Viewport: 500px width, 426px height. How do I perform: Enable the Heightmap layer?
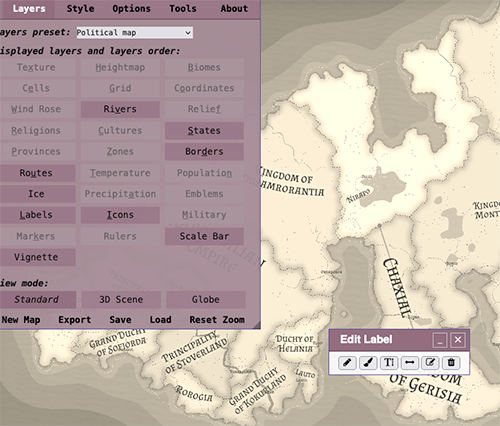120,67
